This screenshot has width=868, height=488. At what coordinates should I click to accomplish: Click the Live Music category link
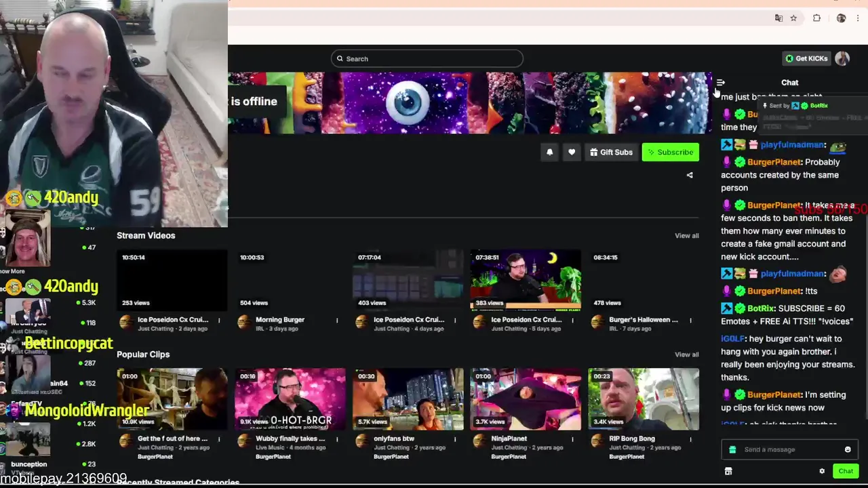(x=269, y=448)
